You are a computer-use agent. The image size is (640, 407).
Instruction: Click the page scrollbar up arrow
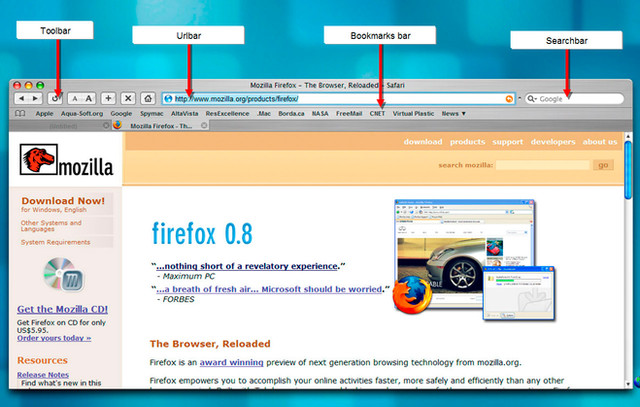[628, 136]
